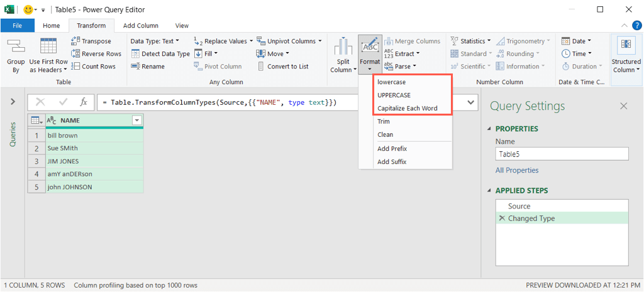Click Count Rows command
The width and height of the screenshot is (644, 292).
click(94, 67)
